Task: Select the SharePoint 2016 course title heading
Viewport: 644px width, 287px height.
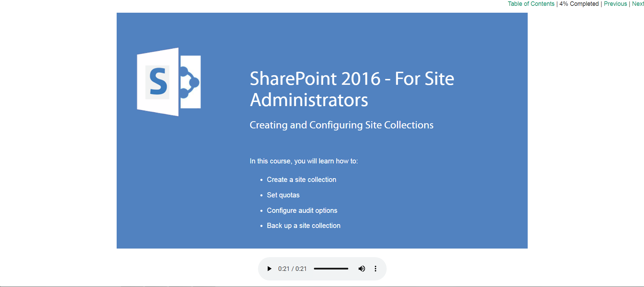Action: click(352, 89)
